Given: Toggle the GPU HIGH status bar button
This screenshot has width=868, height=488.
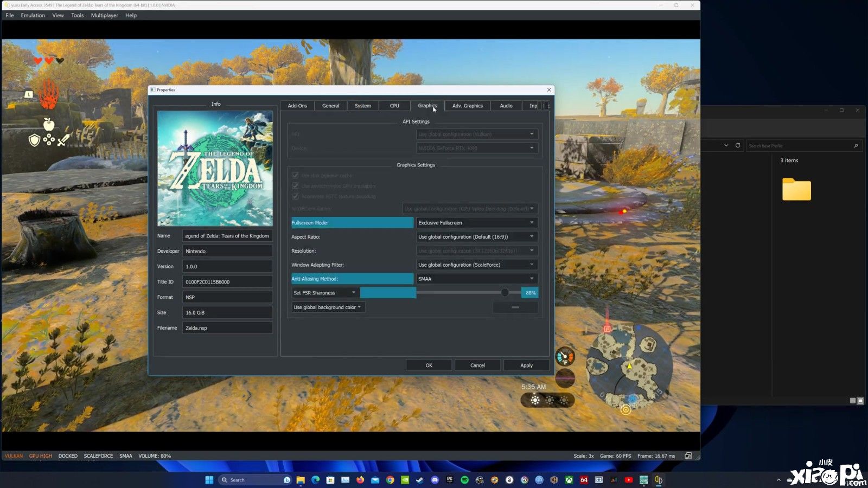Looking at the screenshot, I should click(x=41, y=456).
